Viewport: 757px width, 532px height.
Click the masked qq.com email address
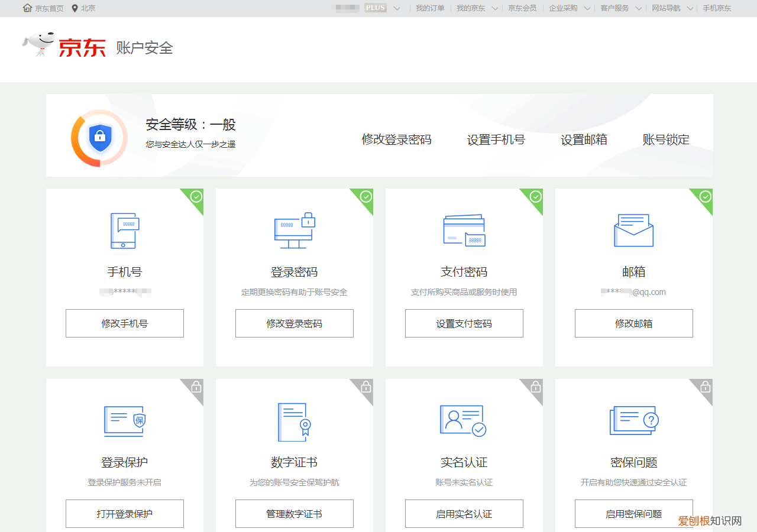[x=633, y=291]
